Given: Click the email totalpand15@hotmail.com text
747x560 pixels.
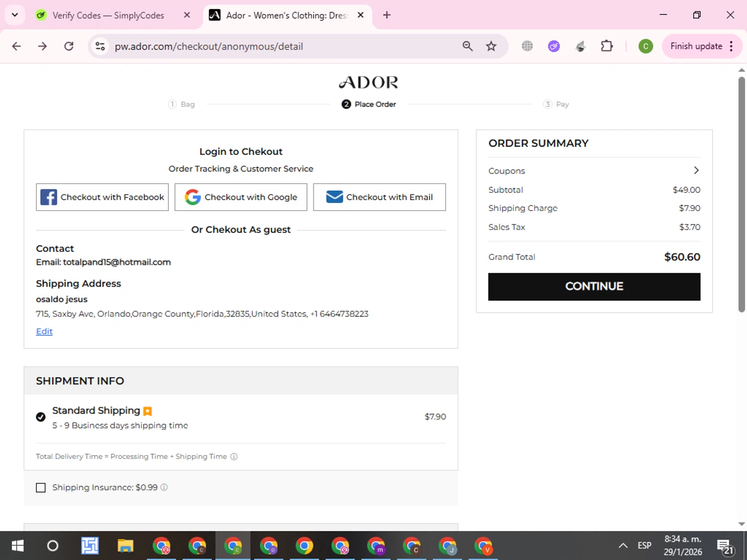Looking at the screenshot, I should [x=117, y=262].
